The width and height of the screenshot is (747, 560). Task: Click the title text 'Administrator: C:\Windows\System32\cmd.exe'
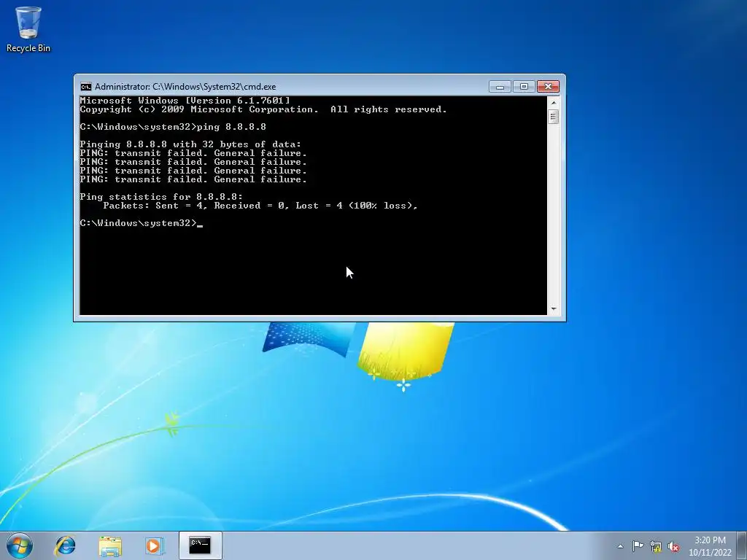point(185,87)
